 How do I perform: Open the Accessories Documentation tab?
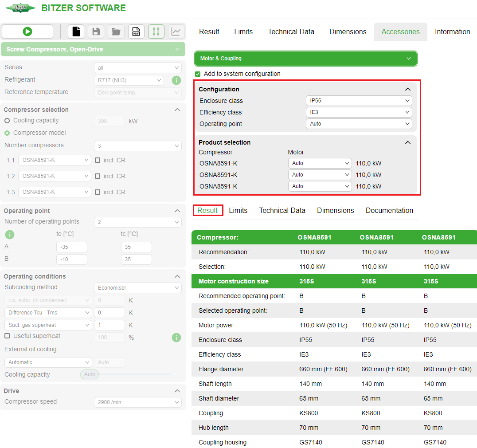click(389, 210)
